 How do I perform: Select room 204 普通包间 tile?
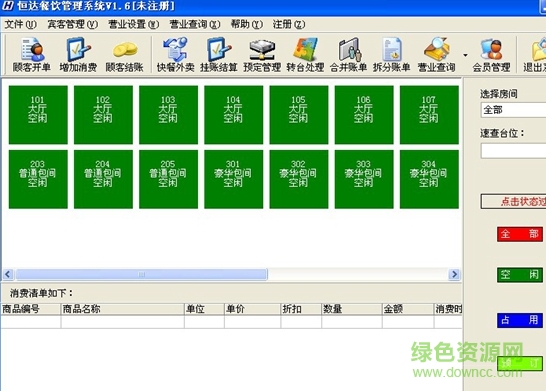click(x=103, y=179)
